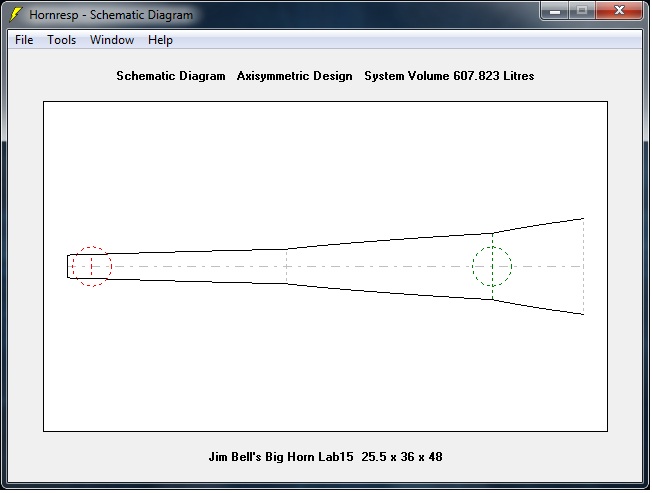Image resolution: width=652 pixels, height=493 pixels.
Task: Click "Jim Bell's Big Horn Lab15" caption
Action: pos(281,457)
